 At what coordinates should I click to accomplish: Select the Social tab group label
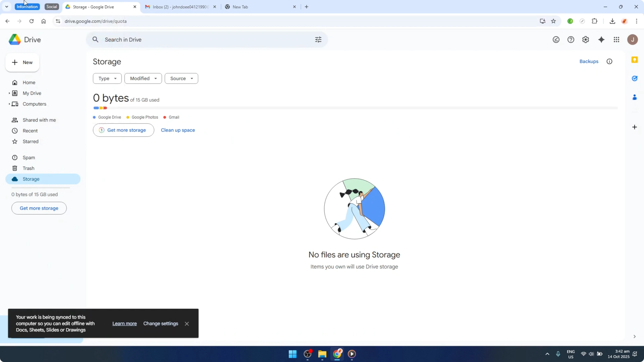tap(51, 6)
